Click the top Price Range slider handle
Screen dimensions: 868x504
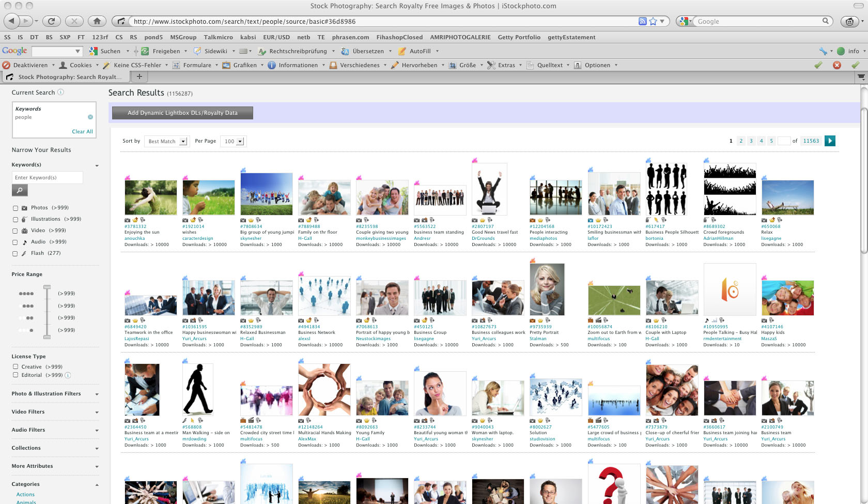tap(47, 286)
